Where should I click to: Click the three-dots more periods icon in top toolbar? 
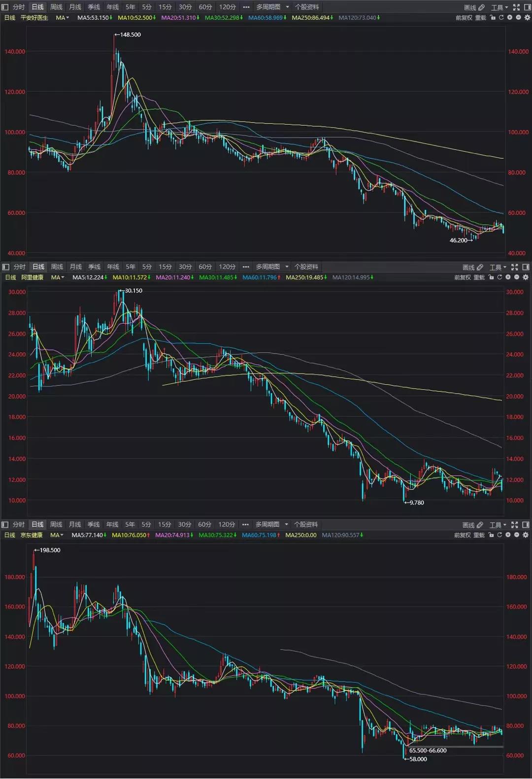click(246, 7)
